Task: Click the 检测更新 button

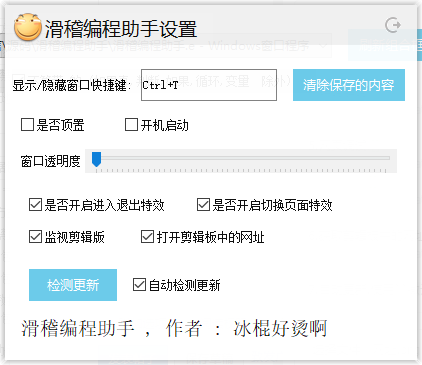Action: pyautogui.click(x=73, y=285)
